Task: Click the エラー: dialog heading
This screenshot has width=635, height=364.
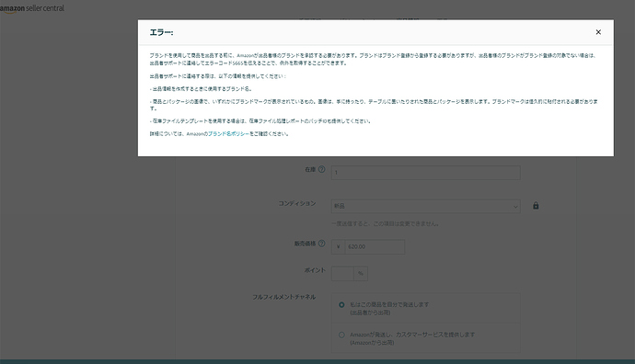Action: coord(161,32)
